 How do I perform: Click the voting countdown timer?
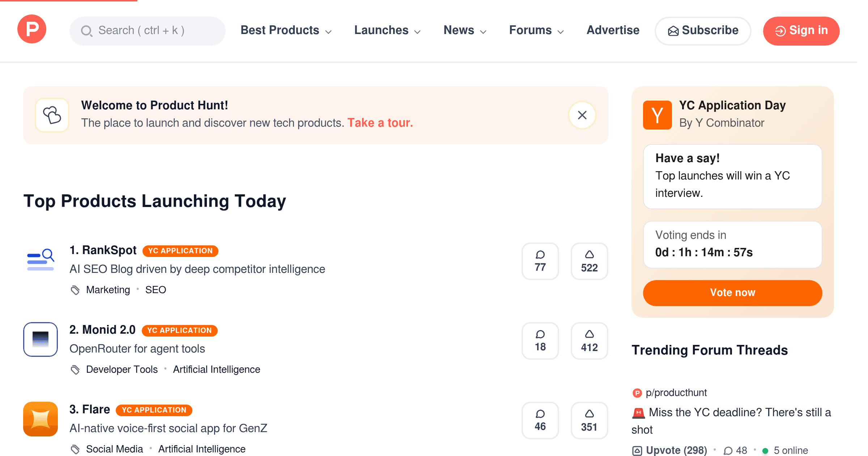704,252
